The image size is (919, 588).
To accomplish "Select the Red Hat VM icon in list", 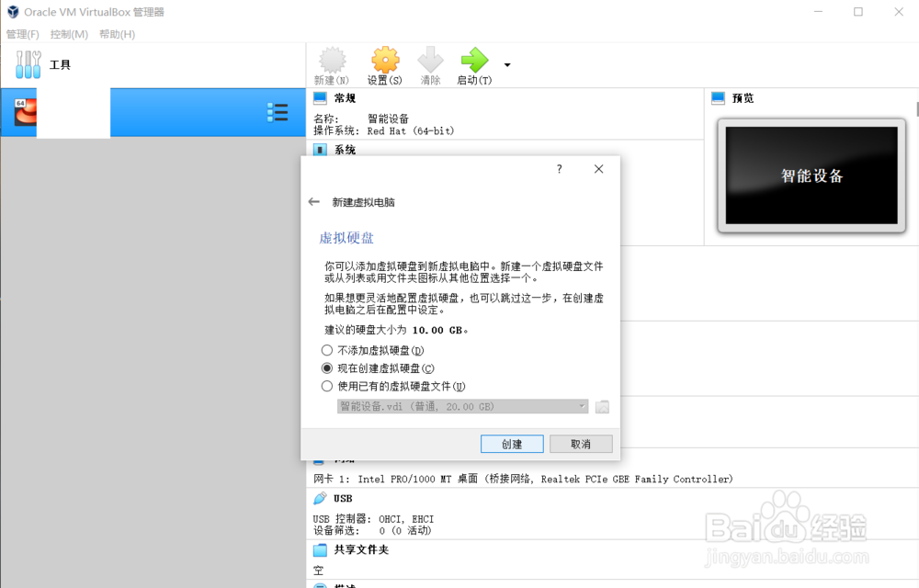I will point(25,112).
